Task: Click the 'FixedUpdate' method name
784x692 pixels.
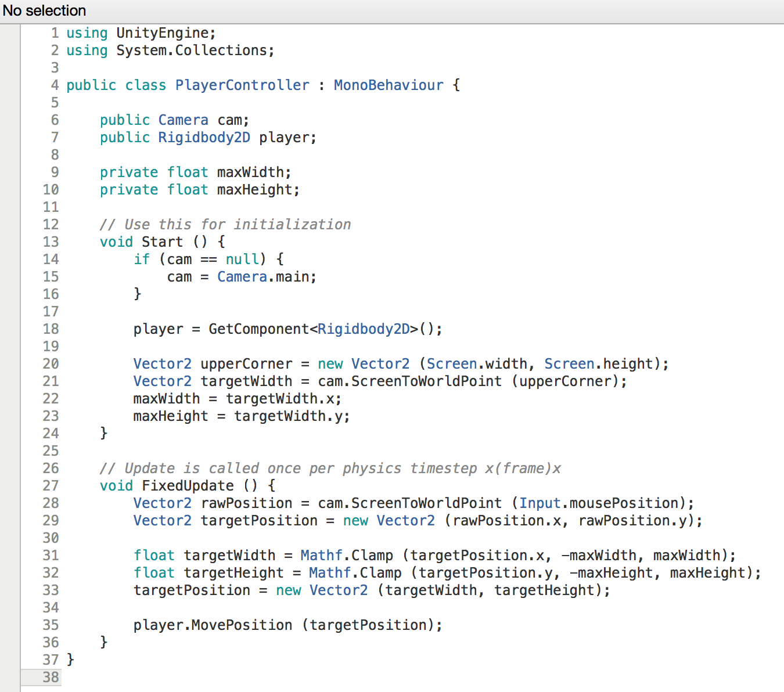Action: [188, 486]
